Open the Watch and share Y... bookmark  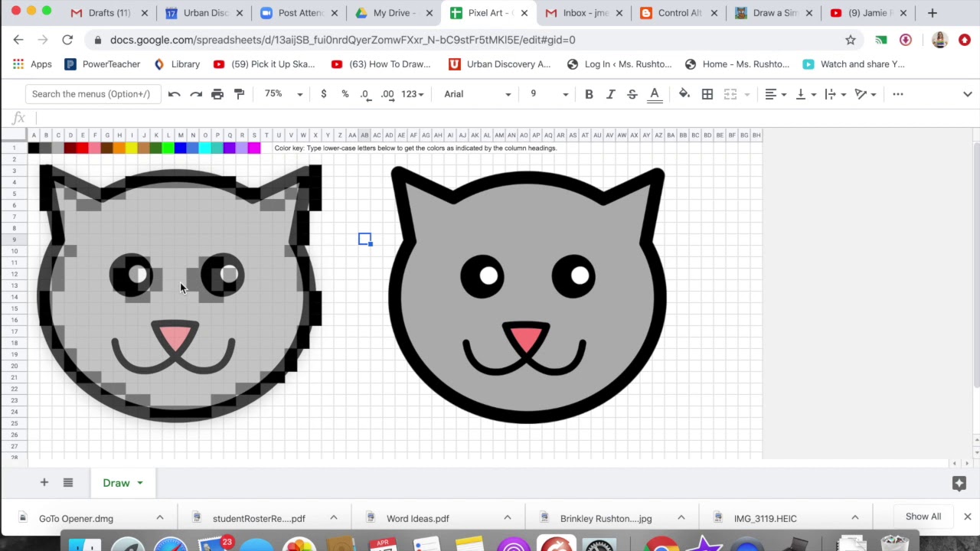pos(853,64)
